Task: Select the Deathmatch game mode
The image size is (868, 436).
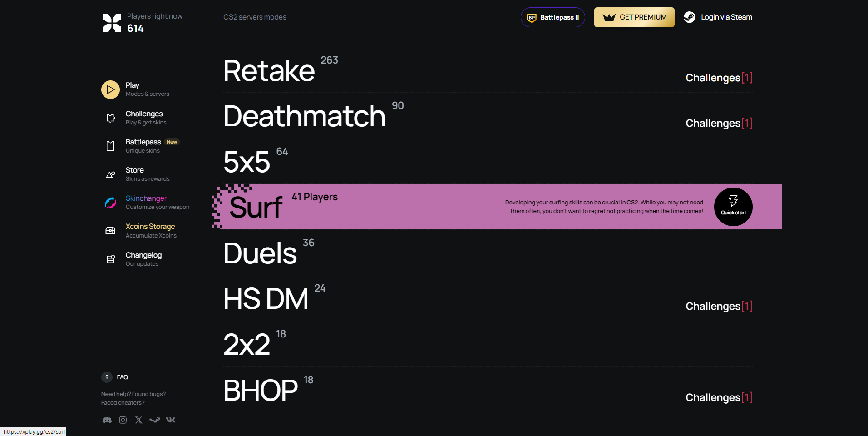Action: click(x=304, y=116)
